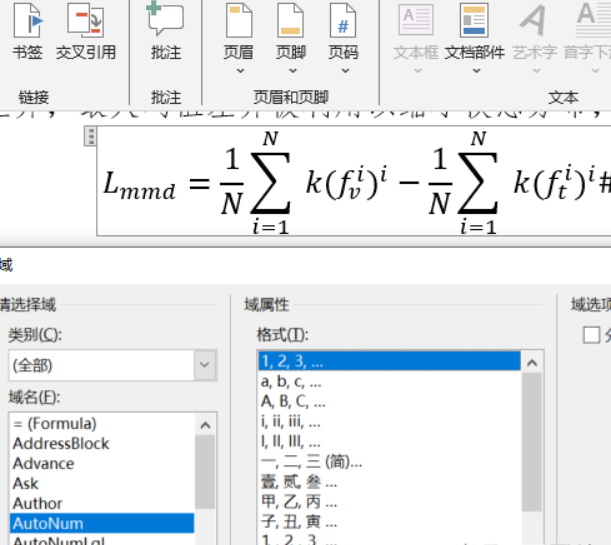Select the = (Formula) field name
This screenshot has width=611, height=545.
click(102, 424)
